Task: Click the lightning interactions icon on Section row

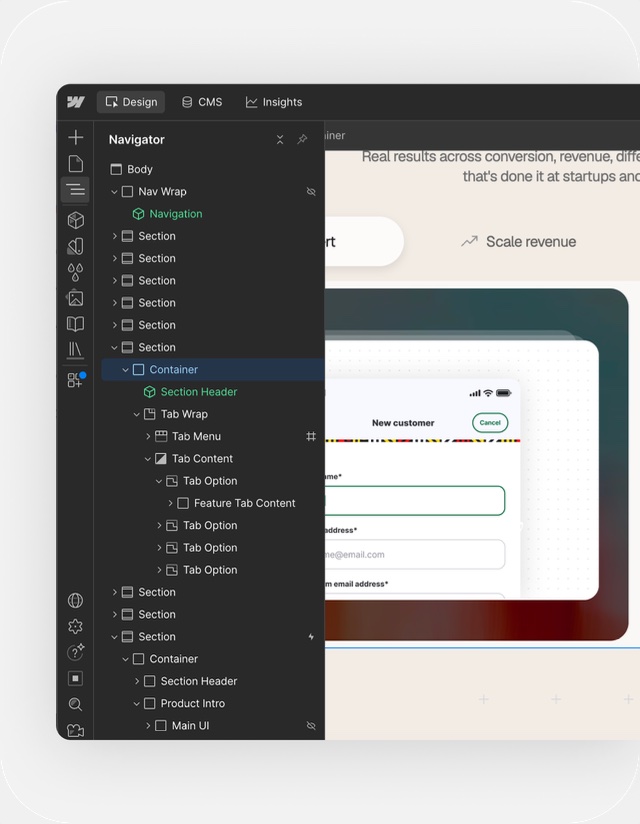Action: [x=311, y=636]
